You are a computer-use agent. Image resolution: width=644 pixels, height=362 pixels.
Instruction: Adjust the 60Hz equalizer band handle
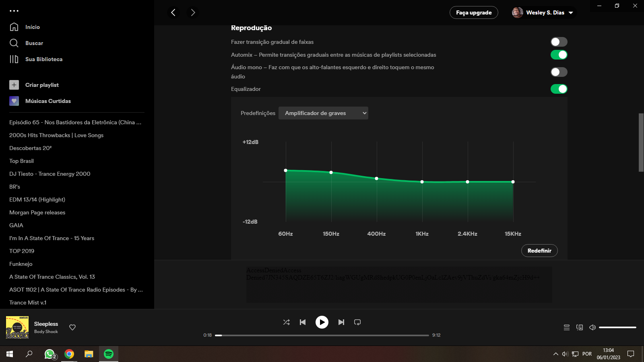pos(286,170)
